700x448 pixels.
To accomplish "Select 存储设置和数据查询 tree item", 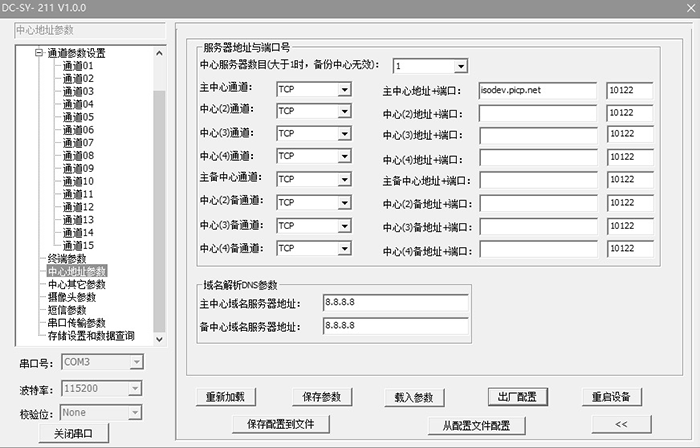I will coord(91,336).
